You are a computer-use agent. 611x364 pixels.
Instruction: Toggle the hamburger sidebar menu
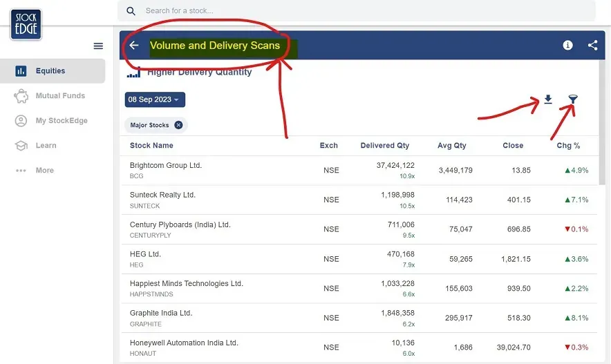pos(98,46)
